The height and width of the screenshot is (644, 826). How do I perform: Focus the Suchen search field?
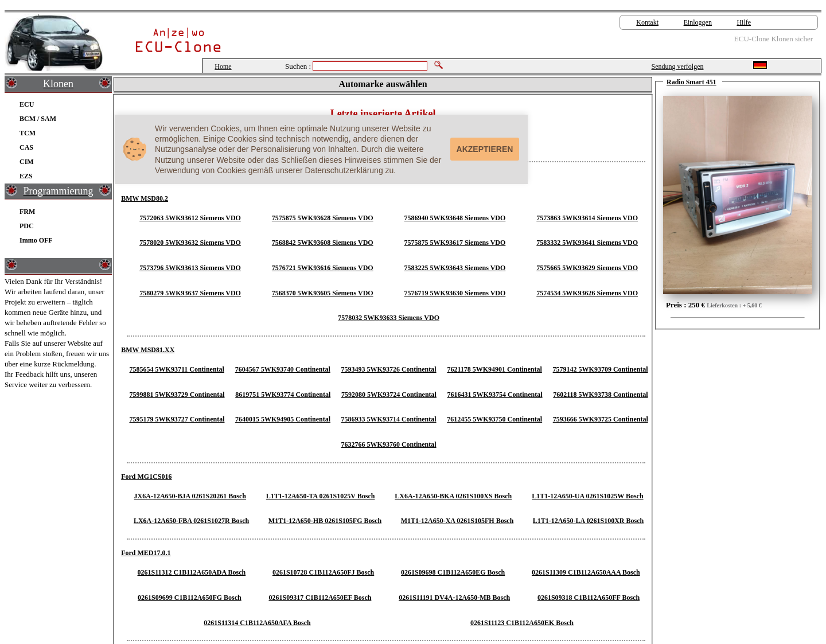tap(370, 66)
